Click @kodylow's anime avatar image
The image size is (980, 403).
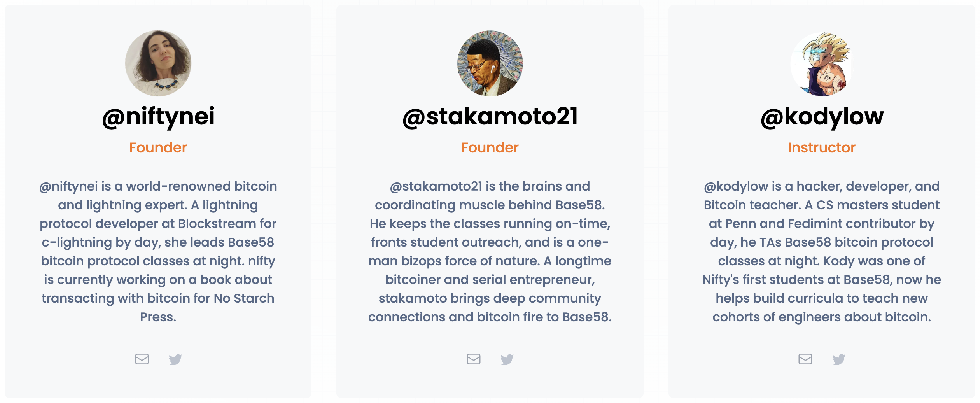click(x=822, y=63)
